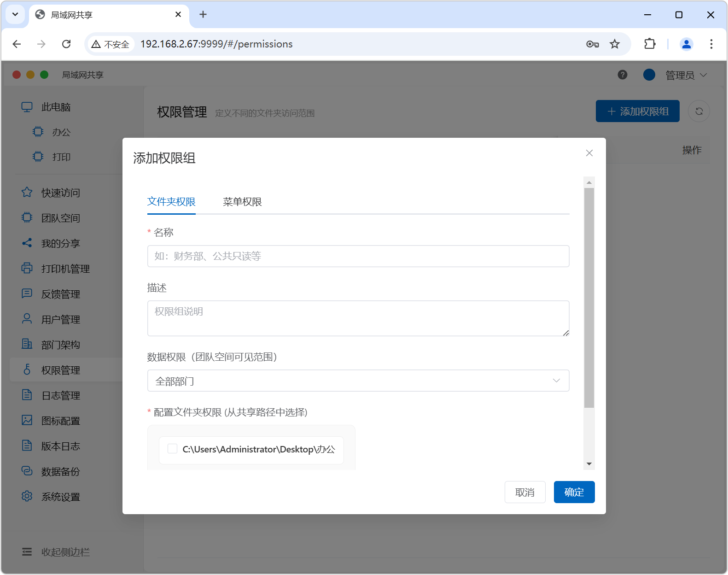
Task: Click 我的分享 share icon
Action: click(x=27, y=243)
